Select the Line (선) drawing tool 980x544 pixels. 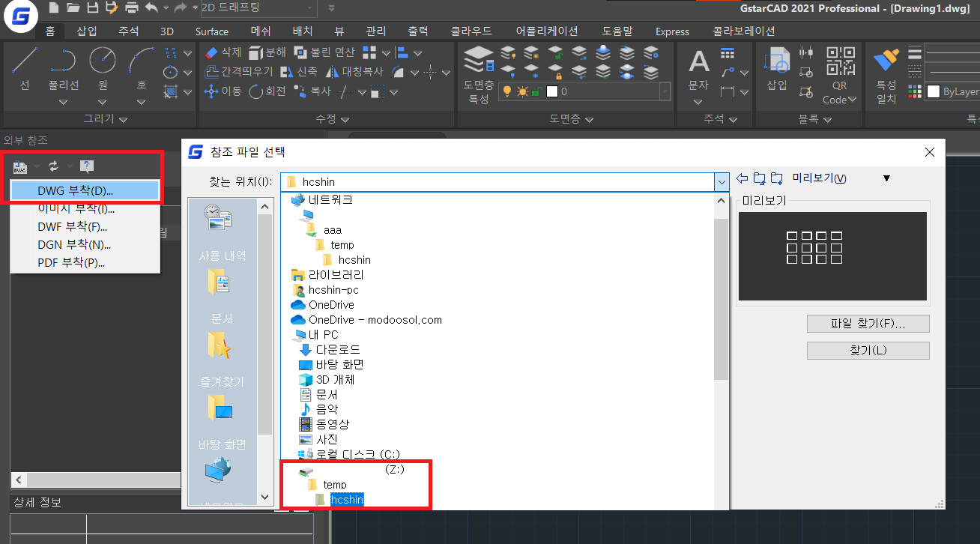coord(25,68)
